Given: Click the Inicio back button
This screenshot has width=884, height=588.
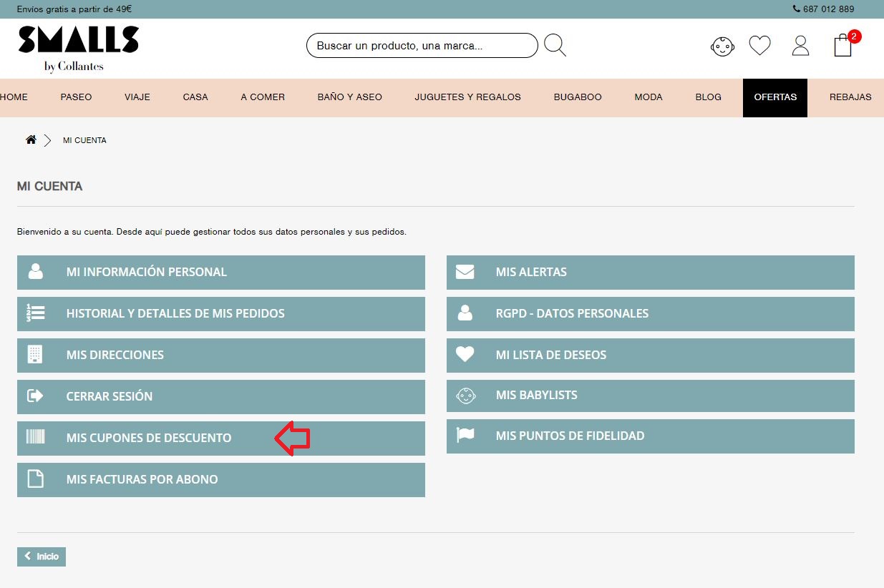Looking at the screenshot, I should tap(42, 557).
